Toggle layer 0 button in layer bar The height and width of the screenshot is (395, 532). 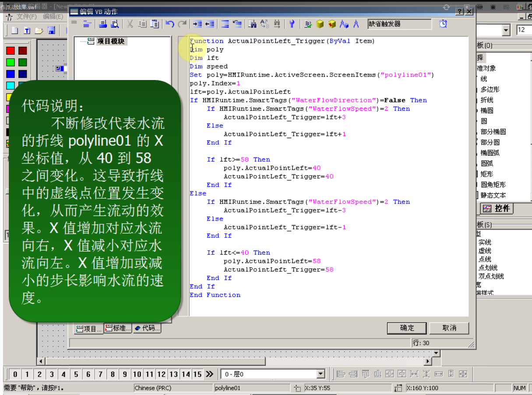[15, 374]
